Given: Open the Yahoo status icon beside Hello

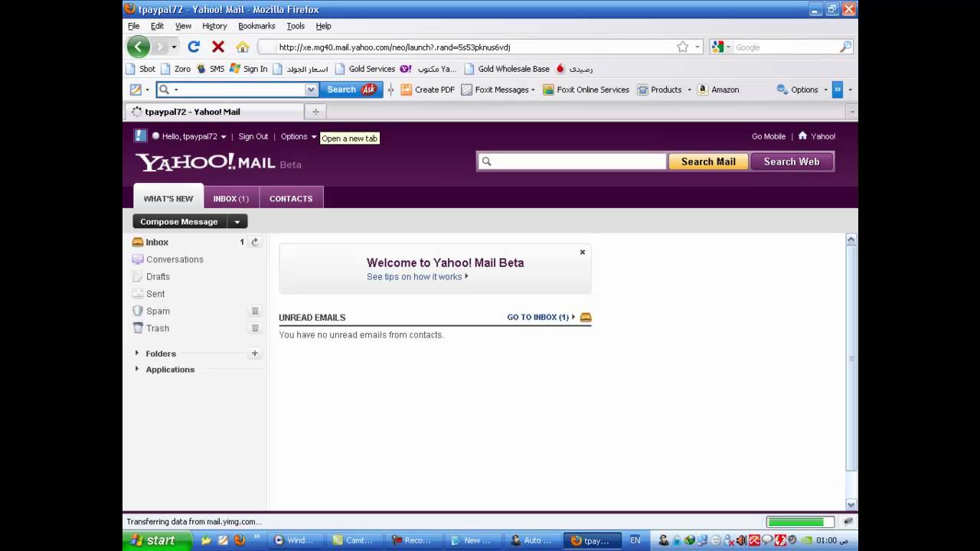Looking at the screenshot, I should pyautogui.click(x=140, y=135).
